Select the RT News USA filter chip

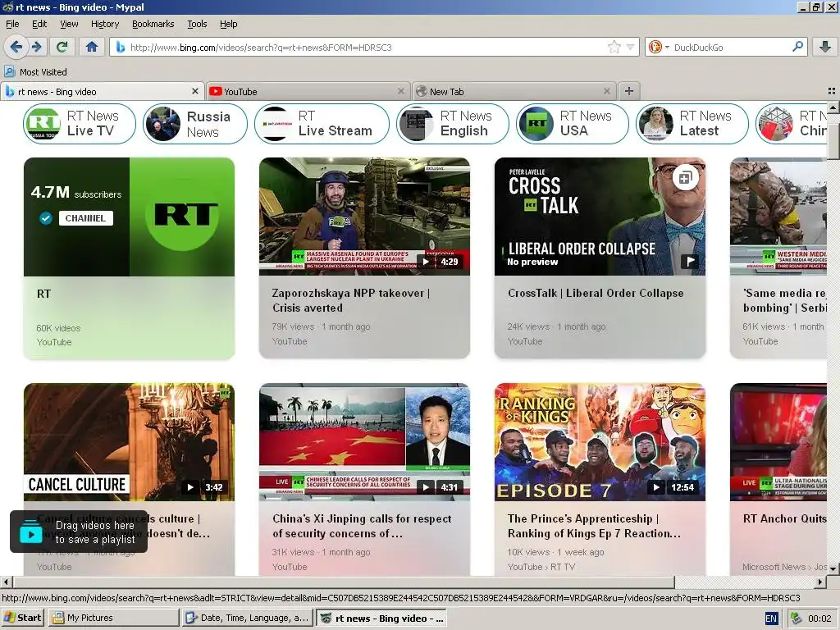572,124
